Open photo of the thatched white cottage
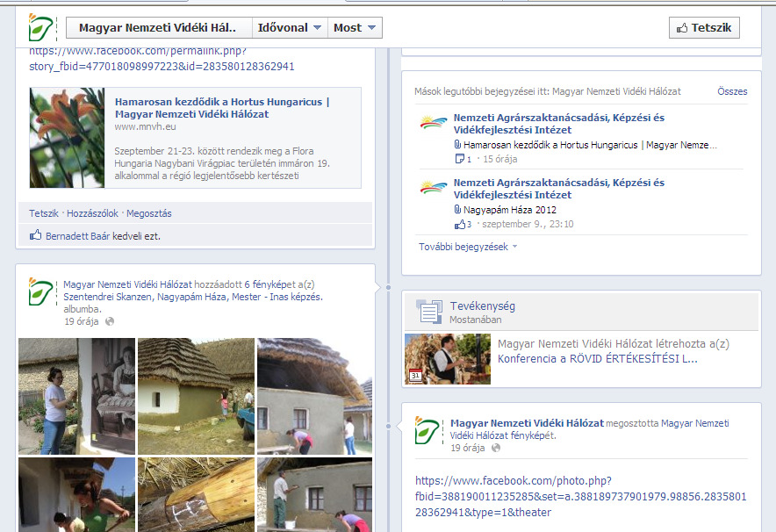This screenshot has width=776, height=532. click(x=196, y=396)
